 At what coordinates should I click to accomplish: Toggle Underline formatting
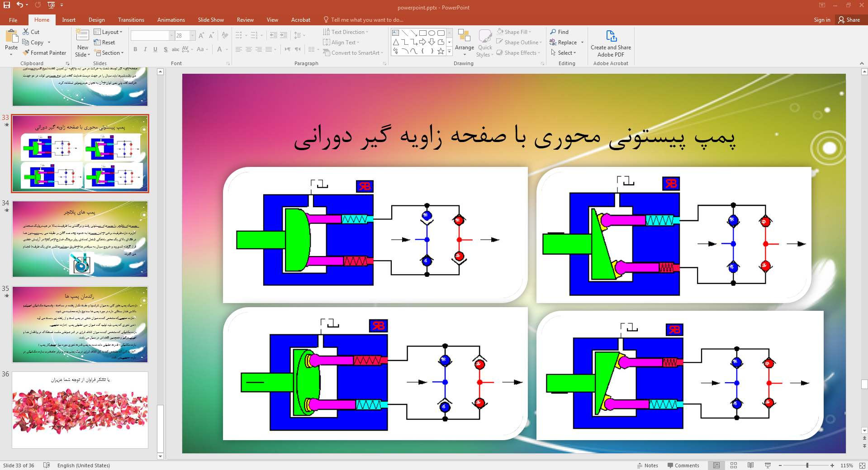click(x=155, y=49)
